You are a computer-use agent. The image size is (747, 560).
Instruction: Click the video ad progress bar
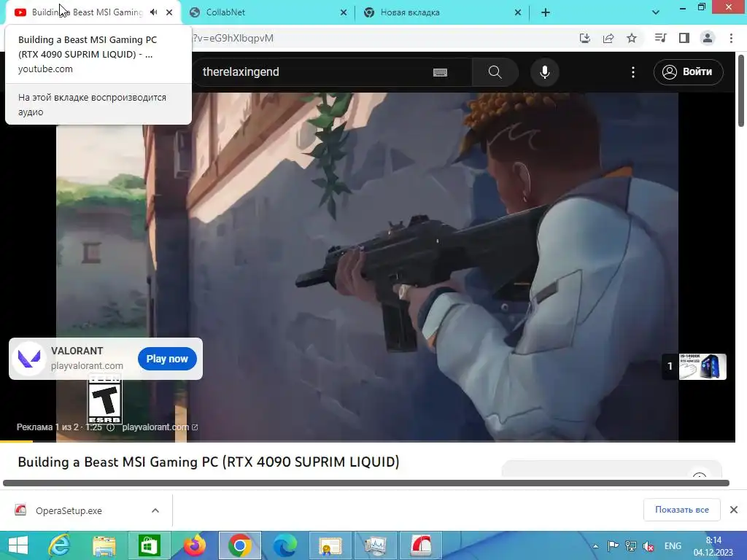(368, 441)
